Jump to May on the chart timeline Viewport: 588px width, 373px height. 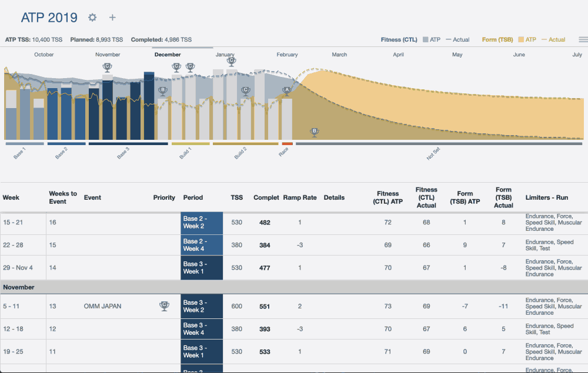click(457, 54)
